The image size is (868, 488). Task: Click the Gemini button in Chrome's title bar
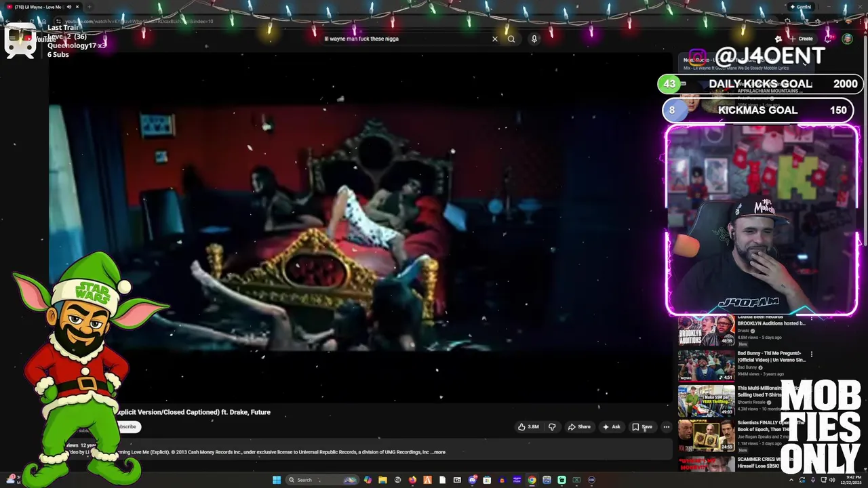click(x=801, y=7)
